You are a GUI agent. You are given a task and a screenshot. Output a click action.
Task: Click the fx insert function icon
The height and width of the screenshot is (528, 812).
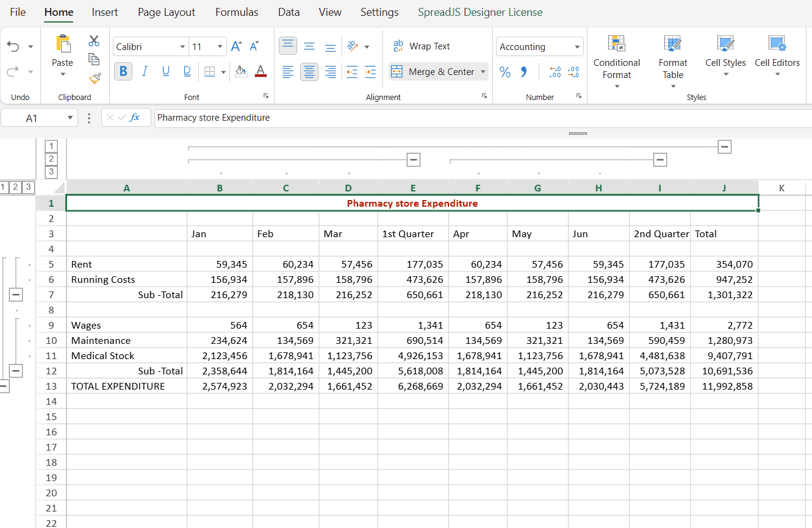pyautogui.click(x=135, y=118)
